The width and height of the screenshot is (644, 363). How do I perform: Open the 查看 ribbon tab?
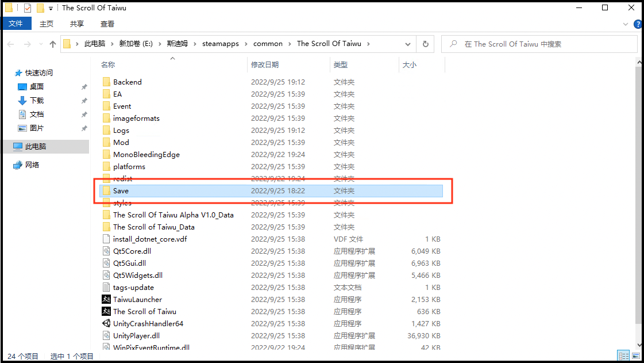107,24
